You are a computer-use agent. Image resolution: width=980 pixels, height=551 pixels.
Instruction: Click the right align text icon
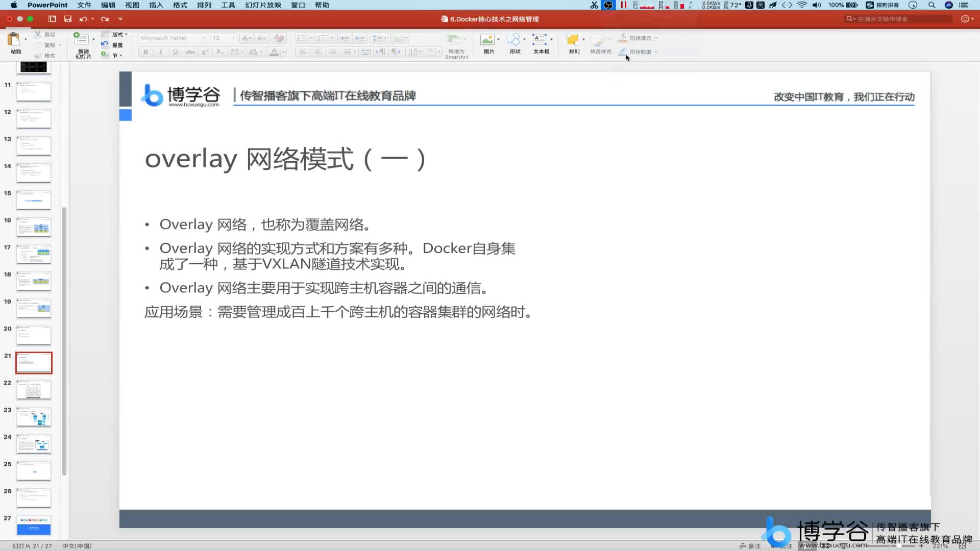333,52
